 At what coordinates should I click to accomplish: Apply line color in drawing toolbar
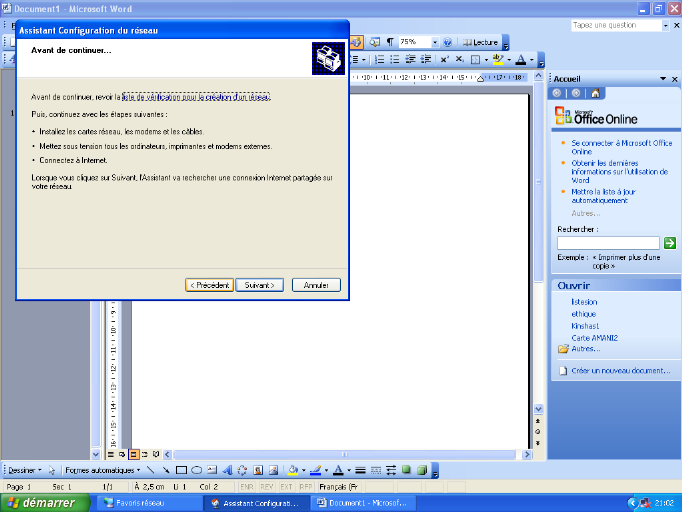click(x=316, y=470)
